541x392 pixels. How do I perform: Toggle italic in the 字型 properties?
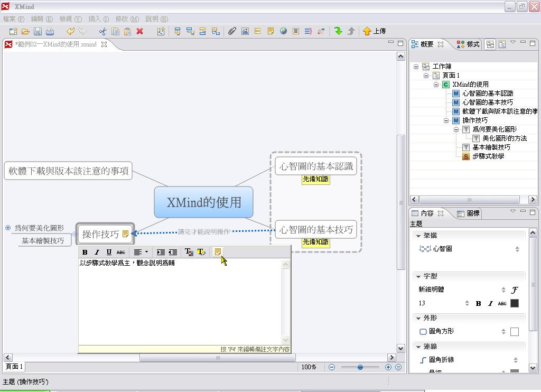click(x=490, y=303)
